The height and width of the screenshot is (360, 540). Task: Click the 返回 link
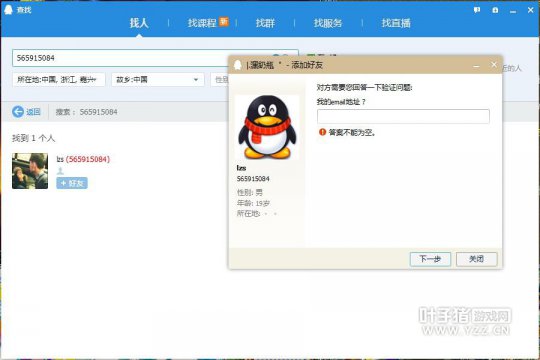(33, 112)
